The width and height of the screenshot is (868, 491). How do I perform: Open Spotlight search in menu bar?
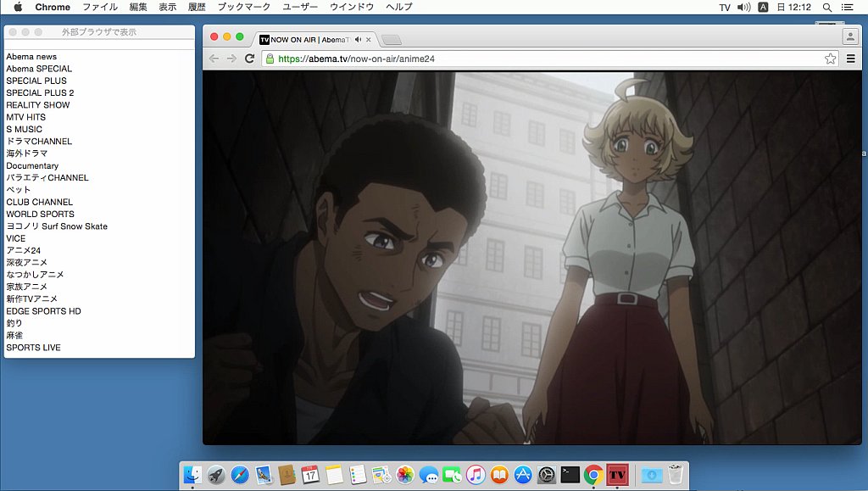click(x=827, y=7)
